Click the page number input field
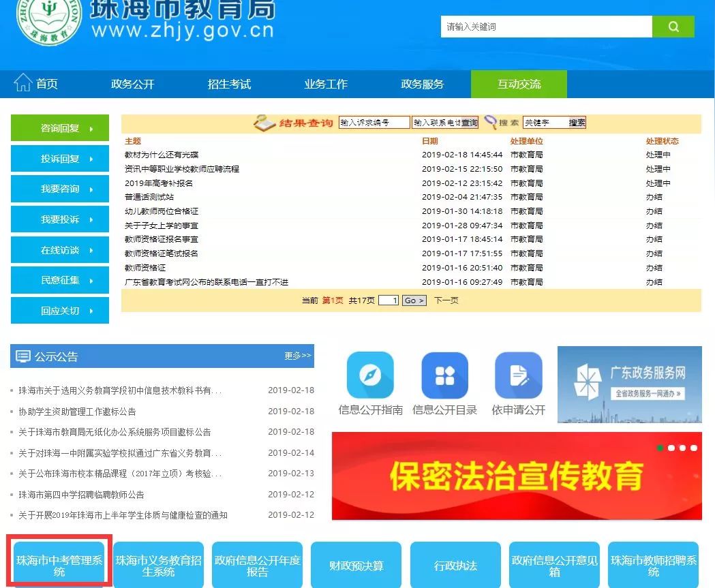 (389, 300)
